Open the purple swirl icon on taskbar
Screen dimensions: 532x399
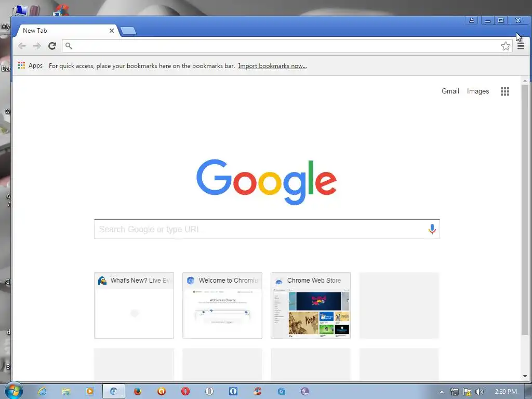click(x=305, y=391)
